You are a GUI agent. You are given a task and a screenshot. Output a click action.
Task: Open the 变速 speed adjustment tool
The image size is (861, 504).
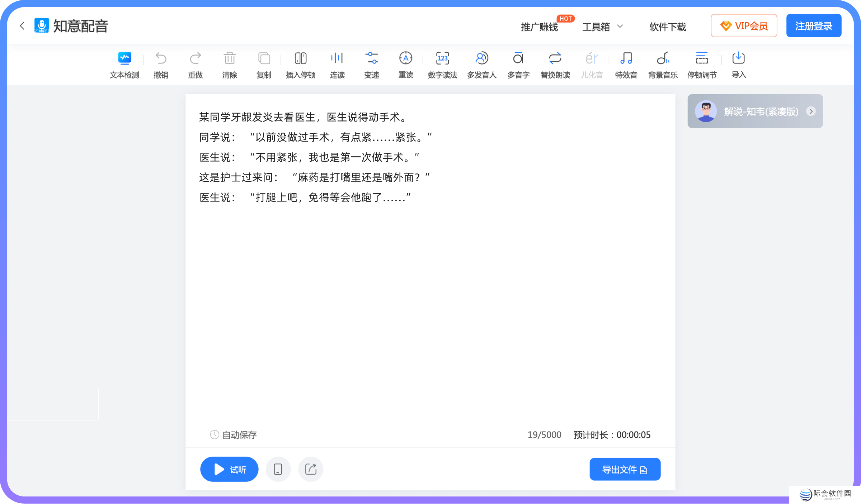[x=372, y=65]
